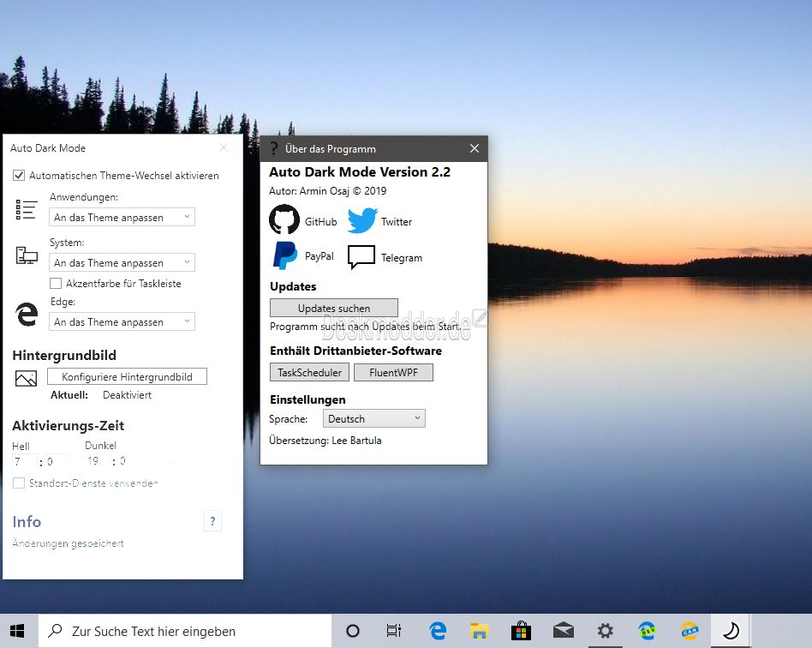The image size is (812, 648).
Task: Click the 'Hintergrundbild' heading
Action: pos(64,355)
